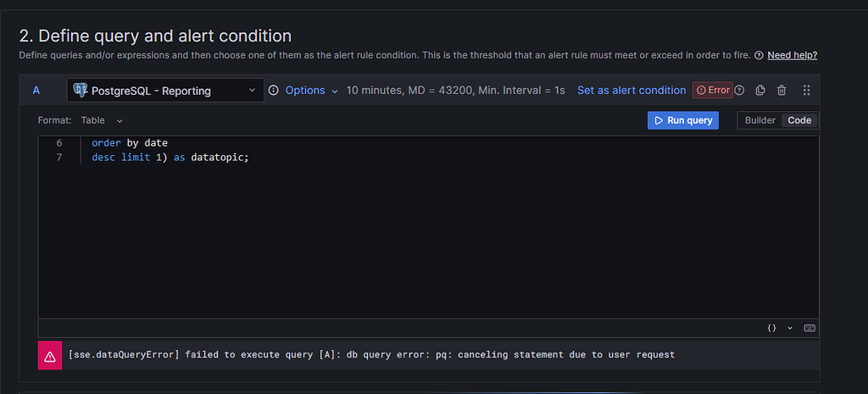Format the SQL using the curly braces icon

click(771, 328)
